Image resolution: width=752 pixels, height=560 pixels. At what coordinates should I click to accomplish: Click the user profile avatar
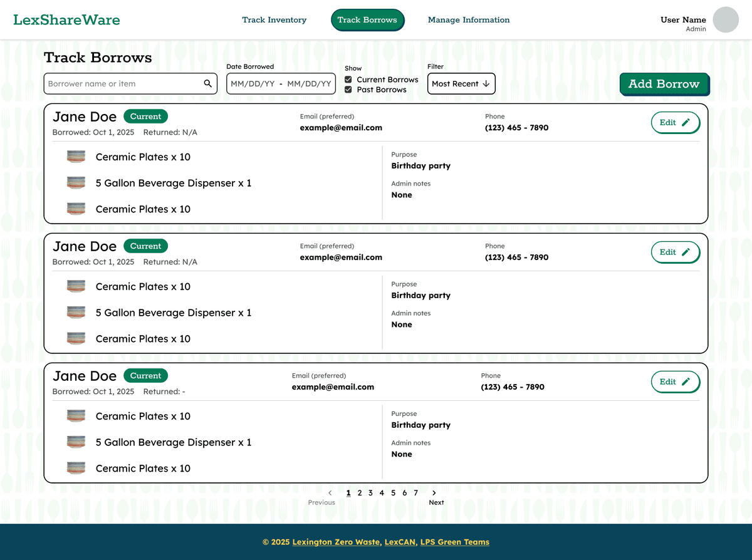(x=726, y=20)
